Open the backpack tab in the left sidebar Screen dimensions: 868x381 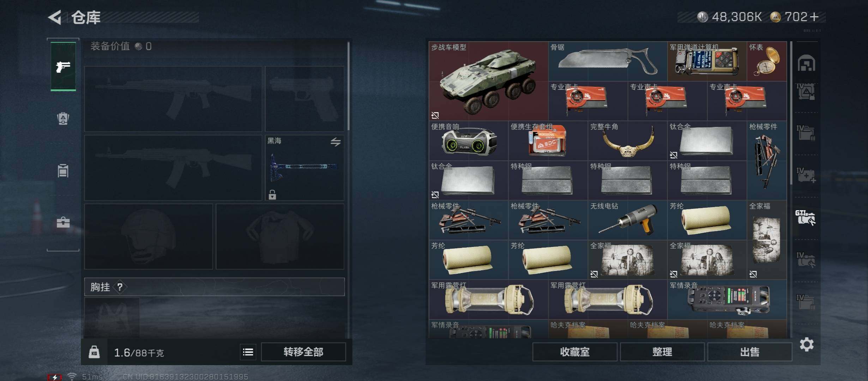click(63, 118)
